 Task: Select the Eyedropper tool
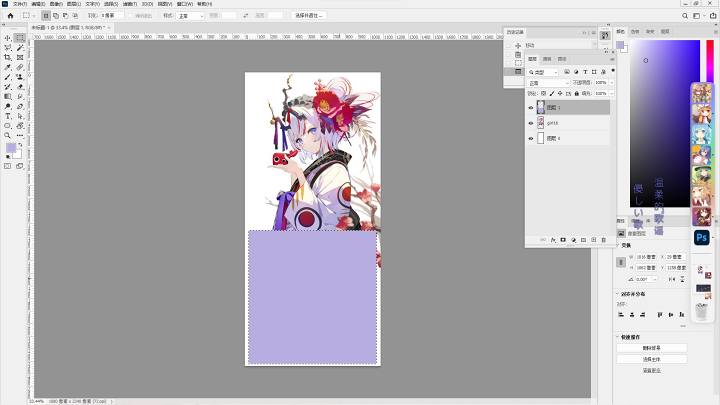pyautogui.click(x=8, y=68)
